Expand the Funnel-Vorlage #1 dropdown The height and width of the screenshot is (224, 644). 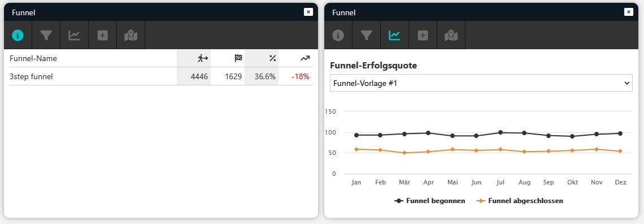[481, 83]
